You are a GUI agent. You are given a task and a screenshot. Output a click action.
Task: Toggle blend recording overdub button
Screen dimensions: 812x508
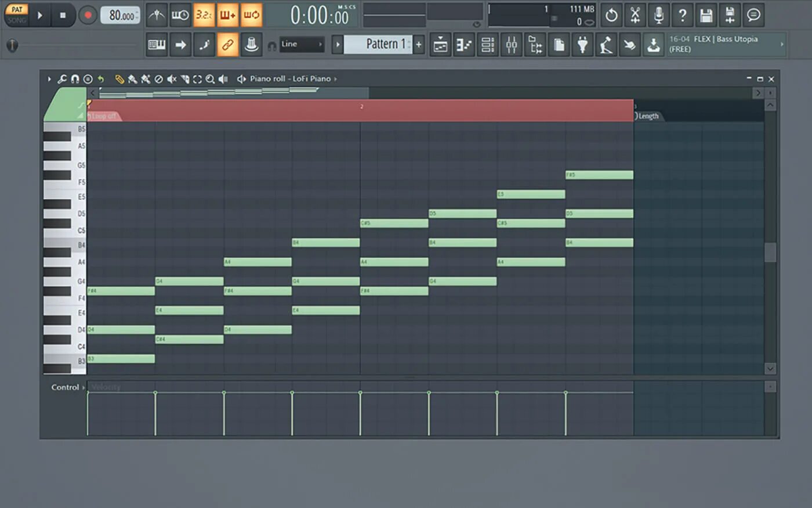coord(227,15)
